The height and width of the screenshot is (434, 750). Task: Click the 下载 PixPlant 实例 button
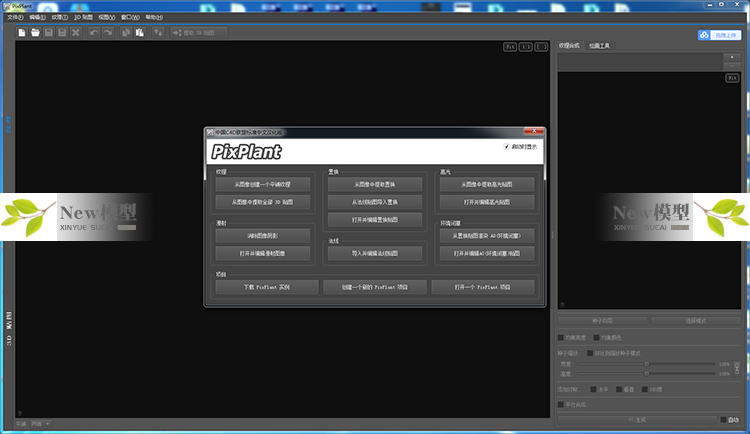[x=267, y=287]
